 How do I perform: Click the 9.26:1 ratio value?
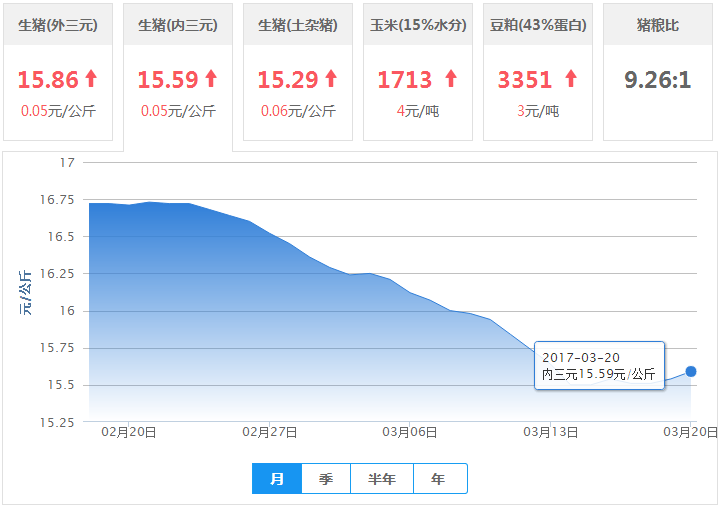tap(657, 79)
